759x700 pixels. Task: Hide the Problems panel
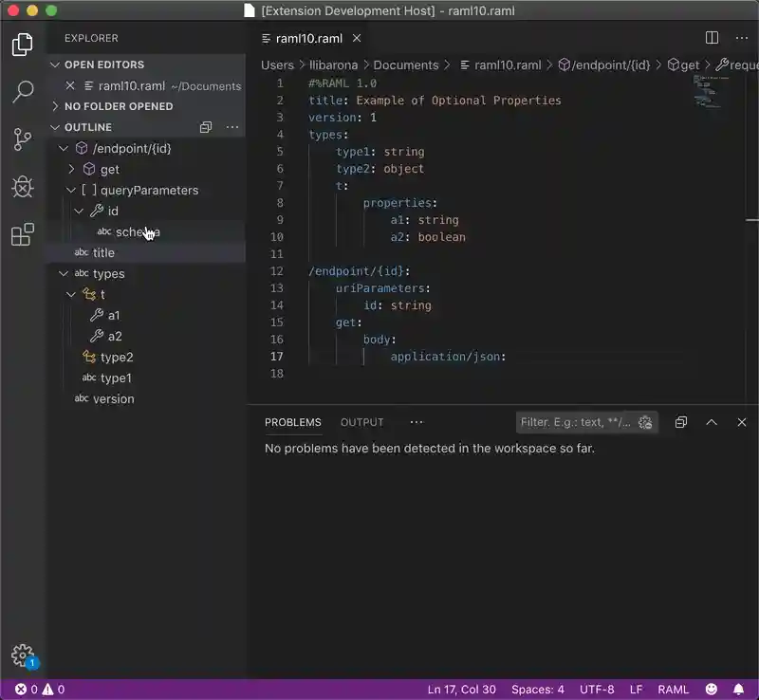click(742, 423)
